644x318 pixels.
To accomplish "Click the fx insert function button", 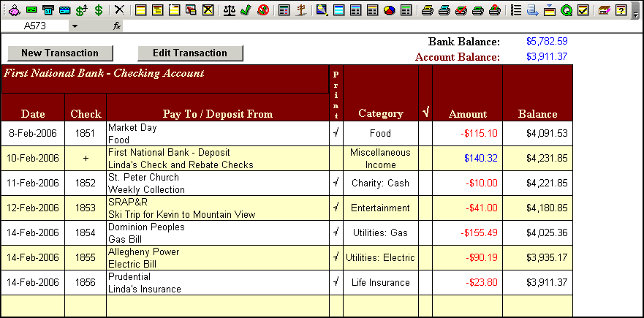I will (117, 26).
